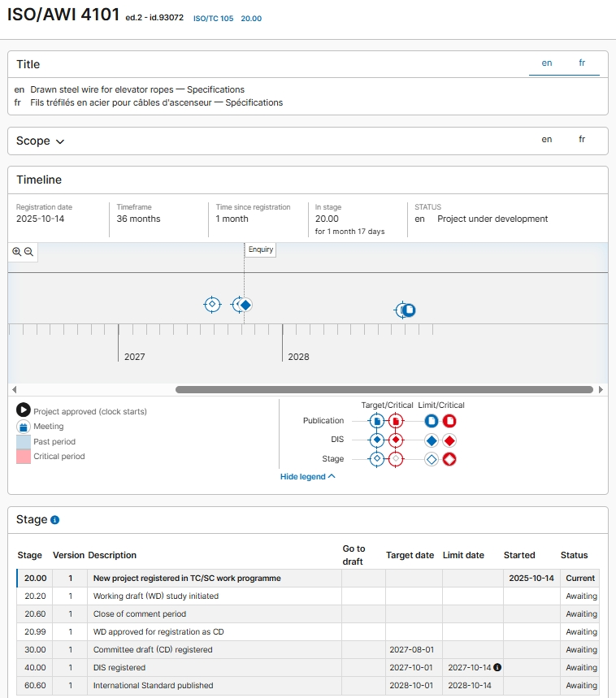This screenshot has height=698, width=616.
Task: Collapse the legend with Hide legend
Action: tap(307, 476)
